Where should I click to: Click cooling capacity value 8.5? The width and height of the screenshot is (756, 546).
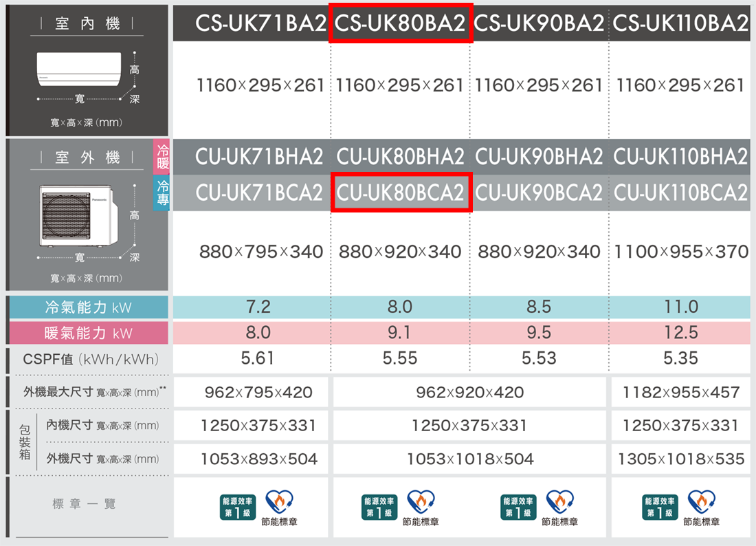tap(539, 307)
